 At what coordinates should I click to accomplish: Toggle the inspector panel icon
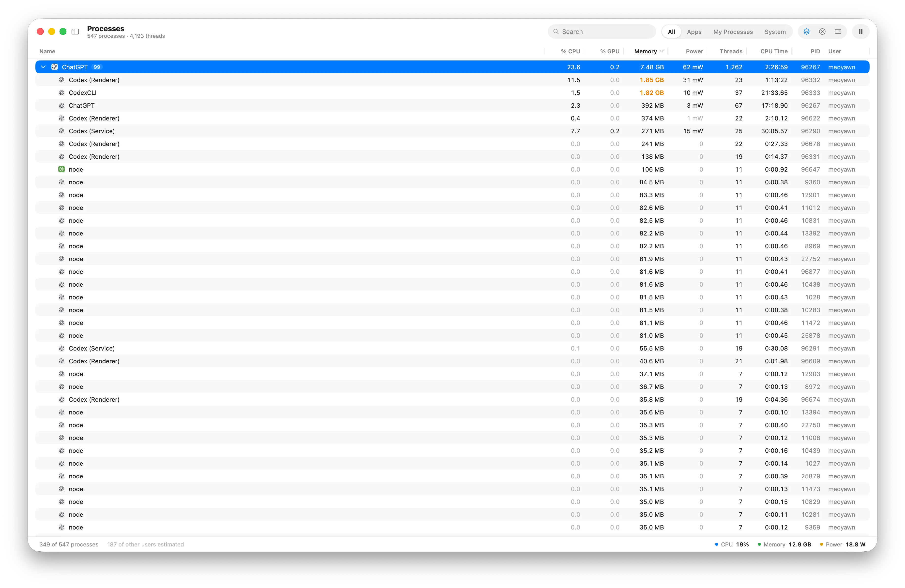(838, 31)
